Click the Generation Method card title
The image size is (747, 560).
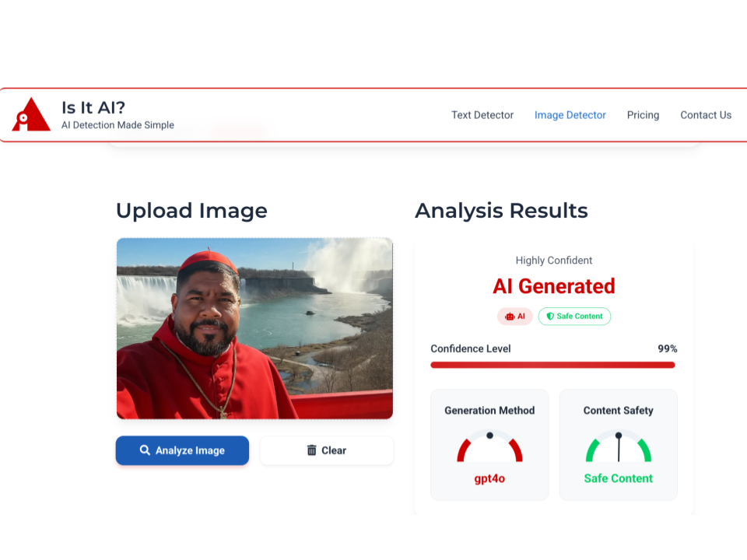[x=489, y=411]
